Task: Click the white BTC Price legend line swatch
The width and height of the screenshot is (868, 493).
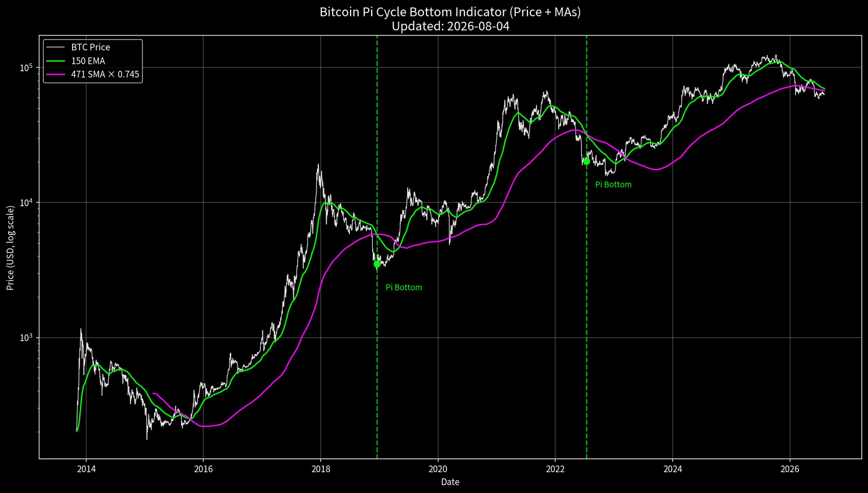Action: (56, 47)
